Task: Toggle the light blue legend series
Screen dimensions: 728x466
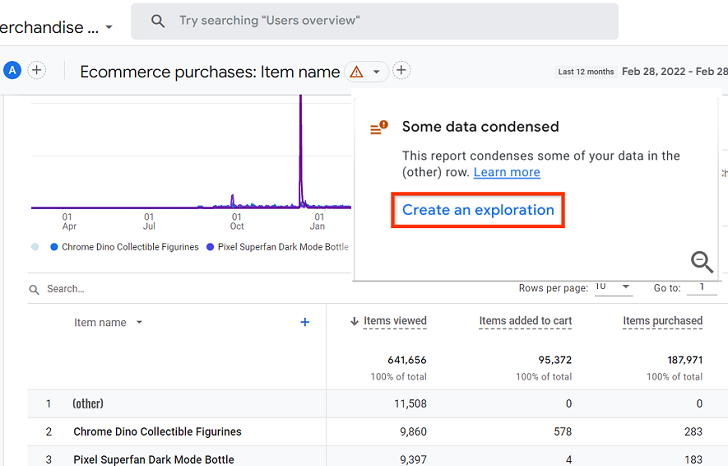Action: pyautogui.click(x=36, y=247)
